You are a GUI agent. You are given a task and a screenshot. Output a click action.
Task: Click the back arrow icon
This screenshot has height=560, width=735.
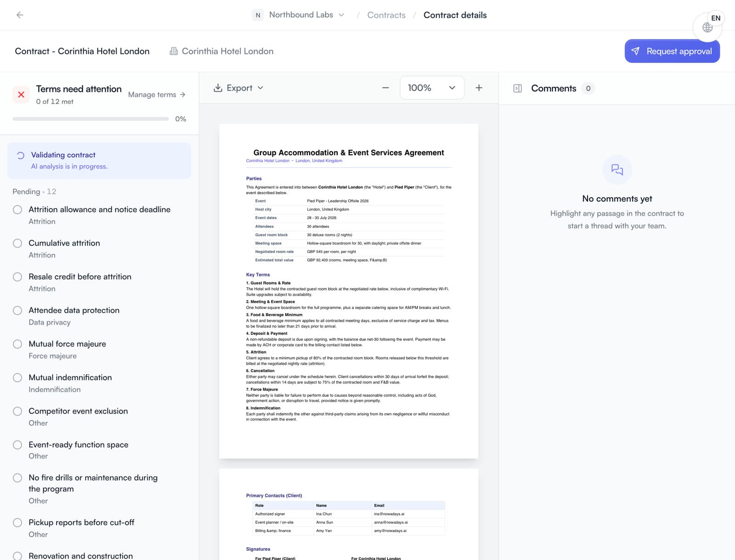click(x=20, y=15)
